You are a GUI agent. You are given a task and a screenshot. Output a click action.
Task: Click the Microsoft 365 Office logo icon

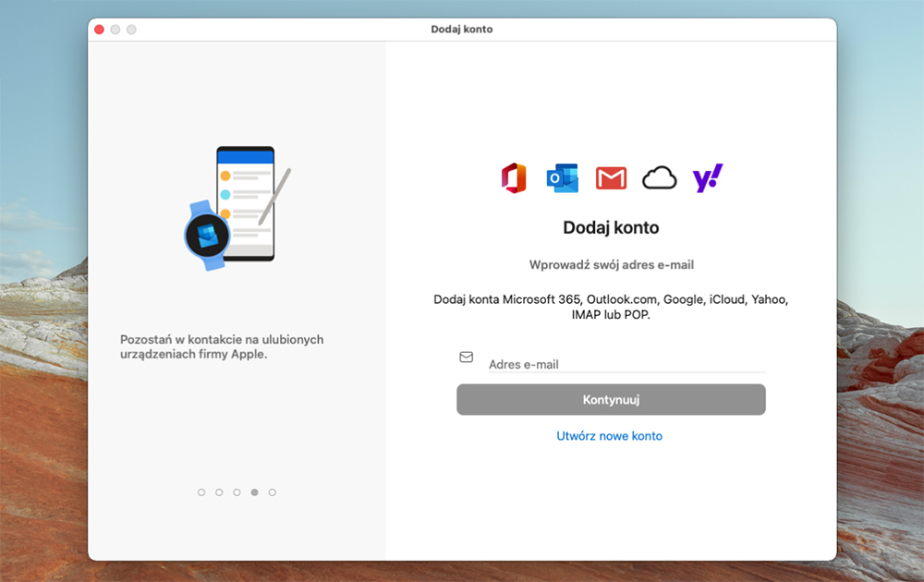[514, 178]
